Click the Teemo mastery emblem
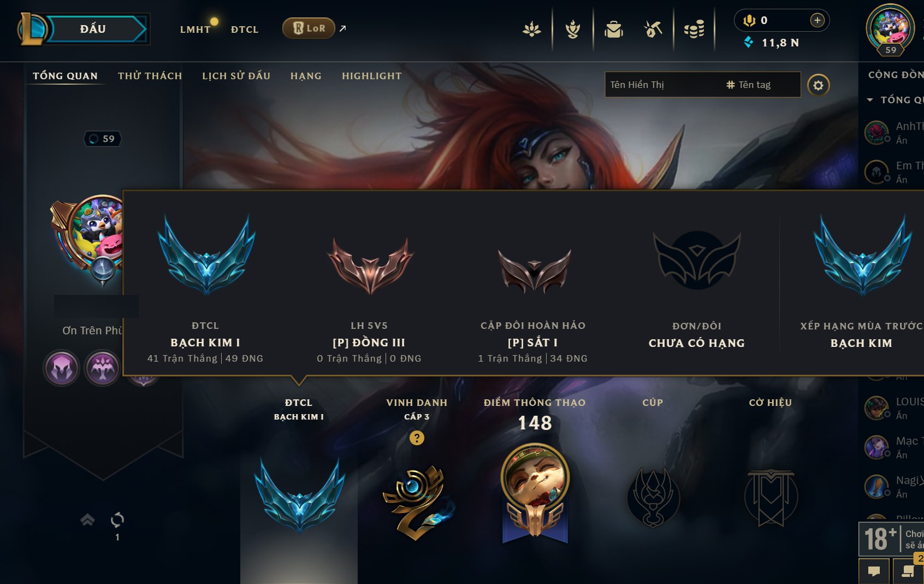This screenshot has height=584, width=924. click(535, 492)
